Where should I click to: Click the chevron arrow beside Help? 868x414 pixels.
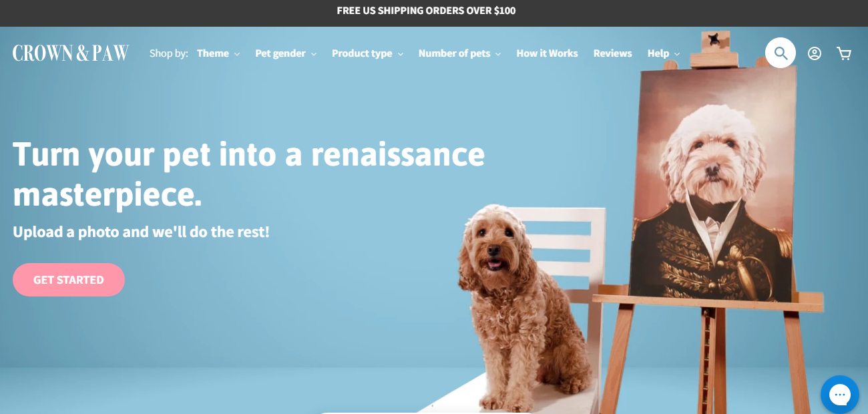coord(677,54)
